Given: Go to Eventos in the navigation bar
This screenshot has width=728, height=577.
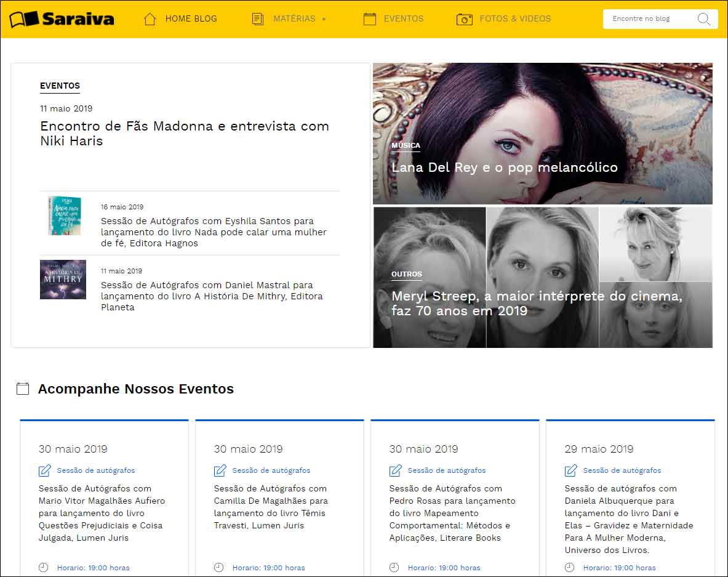Looking at the screenshot, I should click(x=404, y=18).
